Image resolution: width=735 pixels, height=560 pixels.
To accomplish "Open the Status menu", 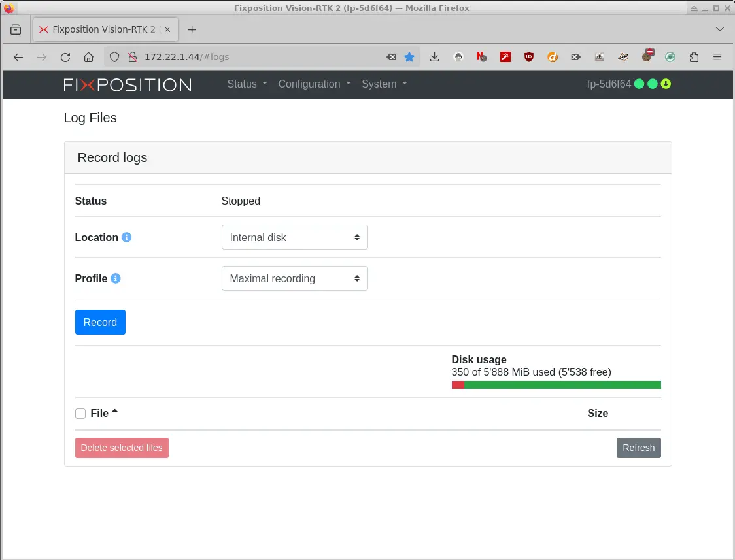I will [x=246, y=84].
